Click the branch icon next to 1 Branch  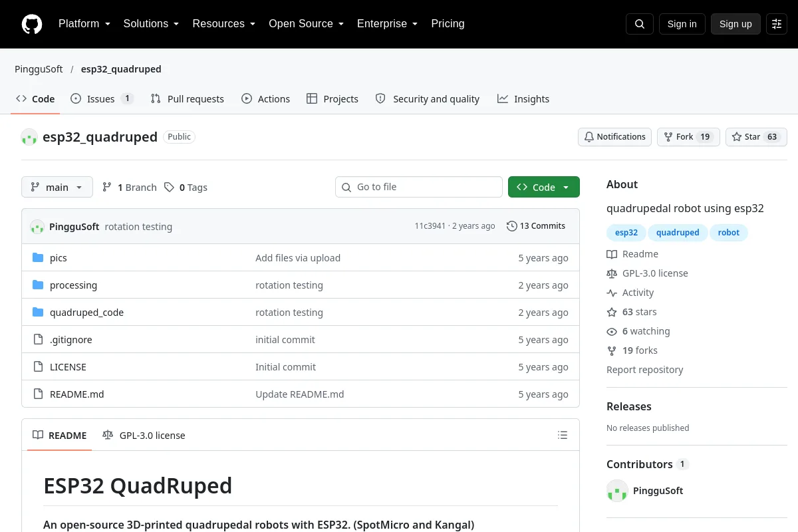point(107,188)
